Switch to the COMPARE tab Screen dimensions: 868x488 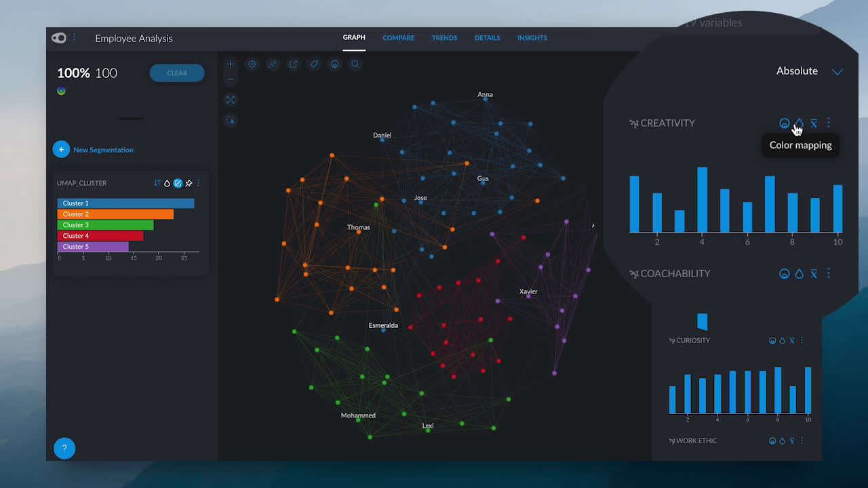point(399,38)
